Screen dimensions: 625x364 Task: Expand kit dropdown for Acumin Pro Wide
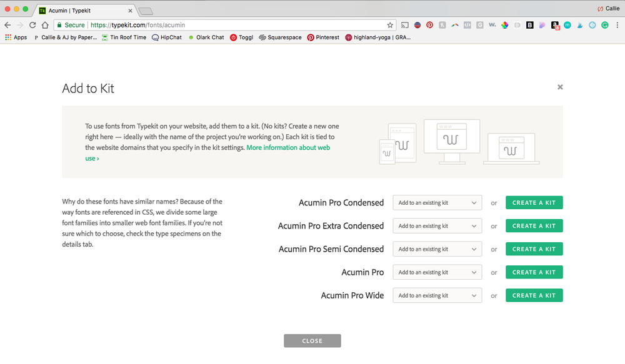437,295
